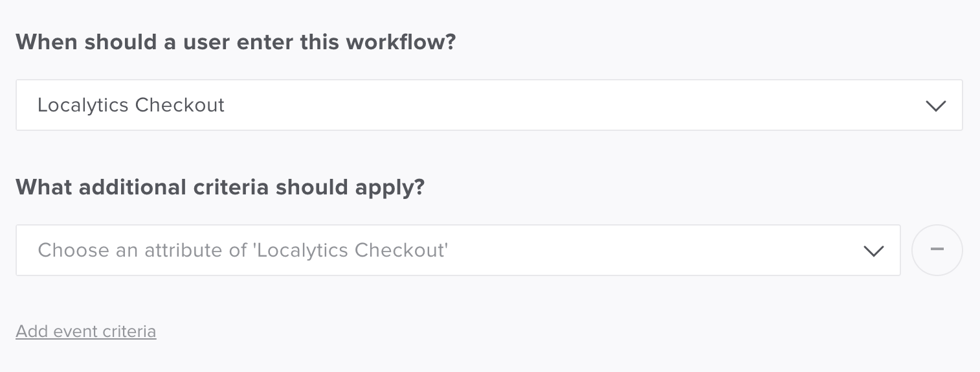Screen dimensions: 980x372
Task: Delete the attribute criteria row using minus
Action: [937, 250]
